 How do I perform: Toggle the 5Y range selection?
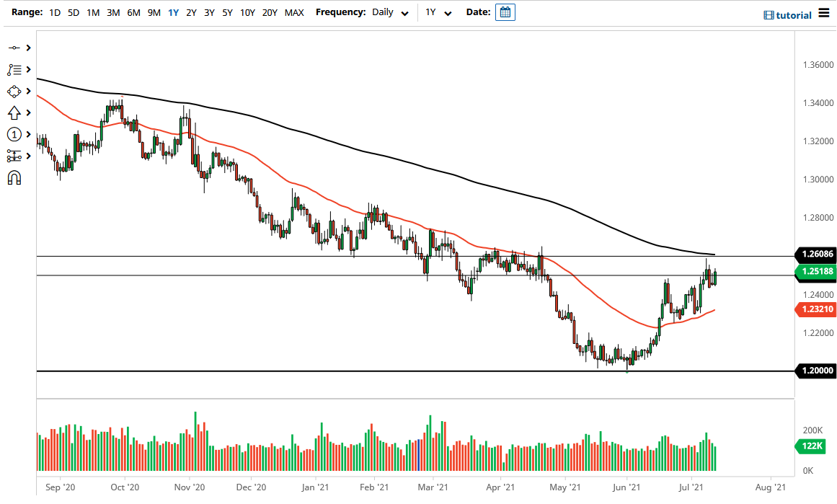coord(226,12)
